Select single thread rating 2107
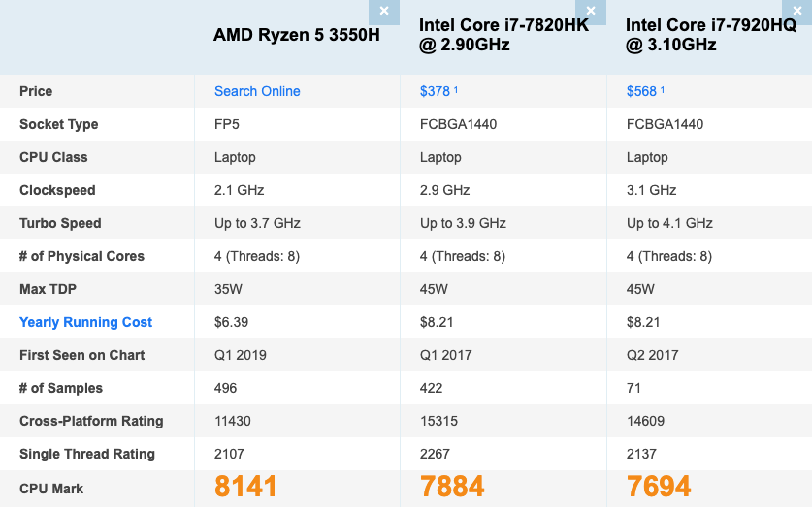812x507 pixels. [x=229, y=454]
